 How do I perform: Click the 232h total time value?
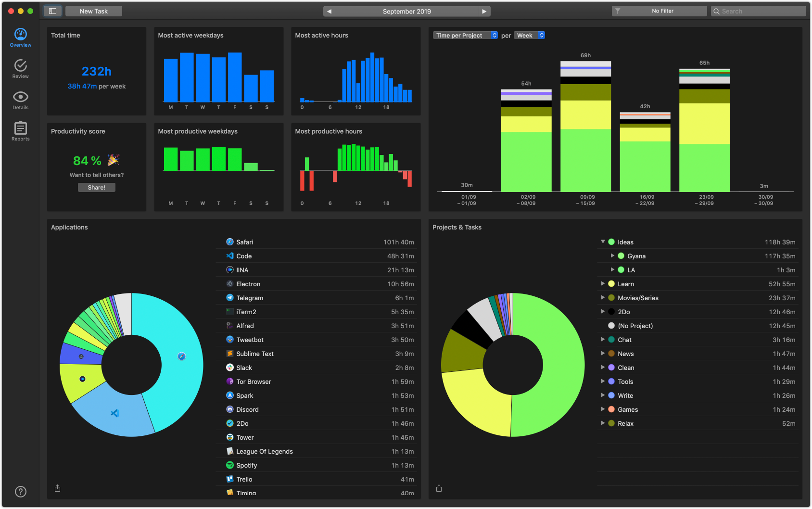pos(97,71)
